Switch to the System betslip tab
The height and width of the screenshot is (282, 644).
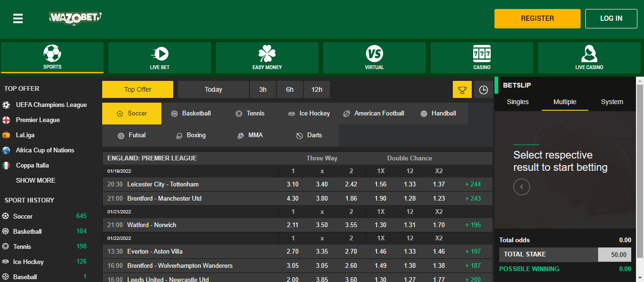tap(612, 102)
